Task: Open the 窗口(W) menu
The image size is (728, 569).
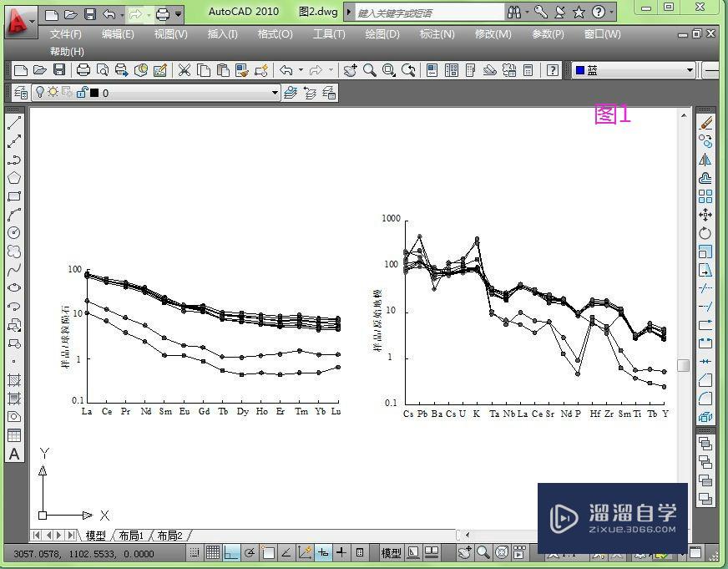Action: pos(602,34)
